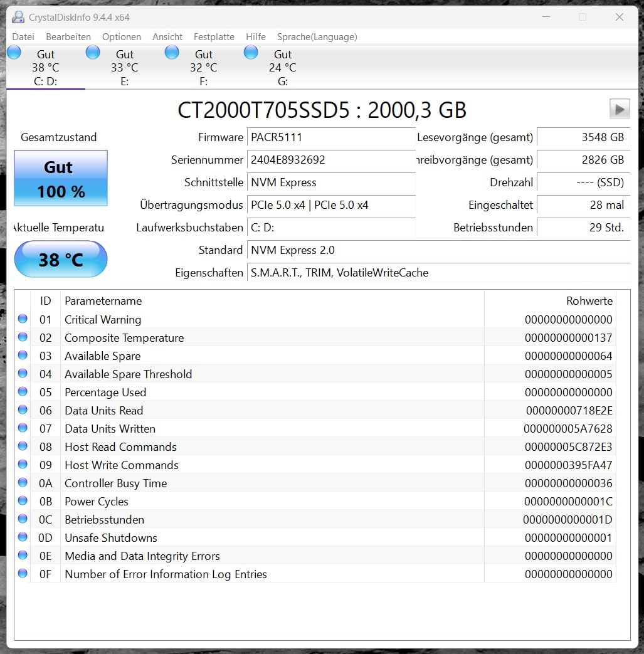The image size is (644, 654).
Task: Switch to drive tab Gut 24 °C G:
Action: 282,67
